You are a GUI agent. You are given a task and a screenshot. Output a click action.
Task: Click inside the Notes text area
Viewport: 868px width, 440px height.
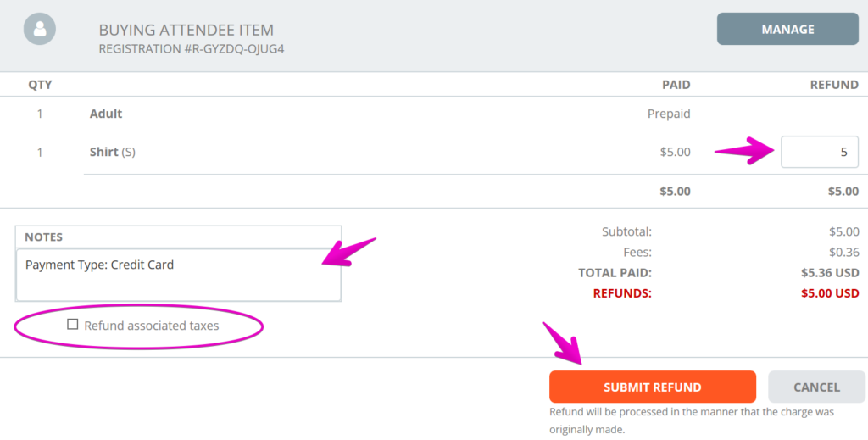click(178, 275)
